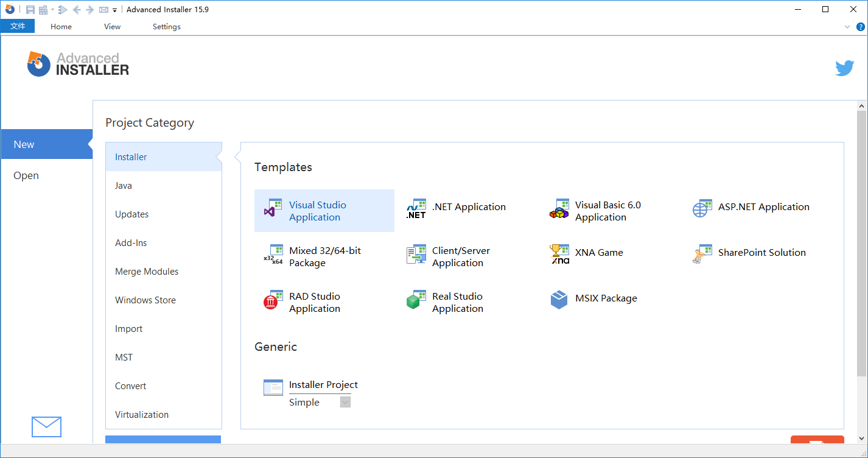This screenshot has width=868, height=458.
Task: Select the Windows Store project category
Action: [163, 300]
